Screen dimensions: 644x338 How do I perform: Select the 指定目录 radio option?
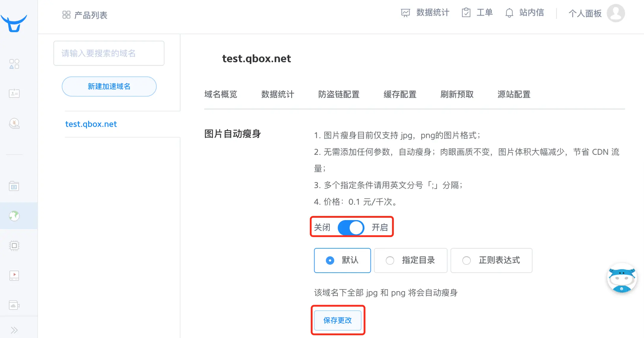411,260
